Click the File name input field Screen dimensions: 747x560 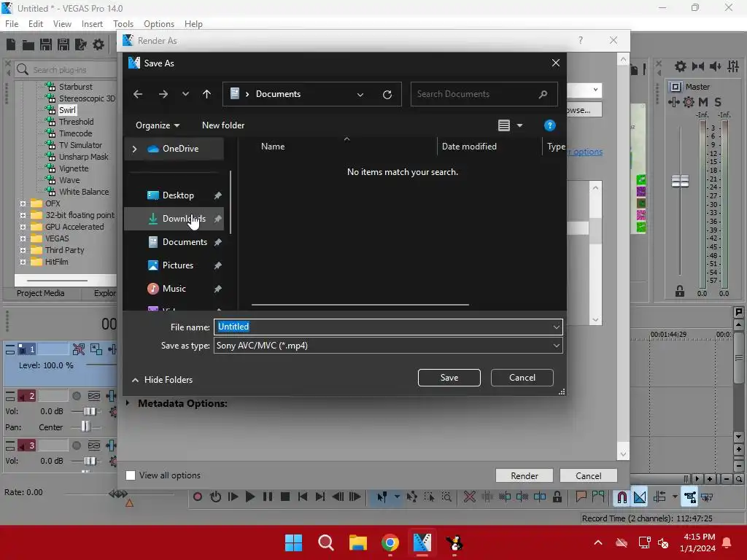tap(388, 327)
